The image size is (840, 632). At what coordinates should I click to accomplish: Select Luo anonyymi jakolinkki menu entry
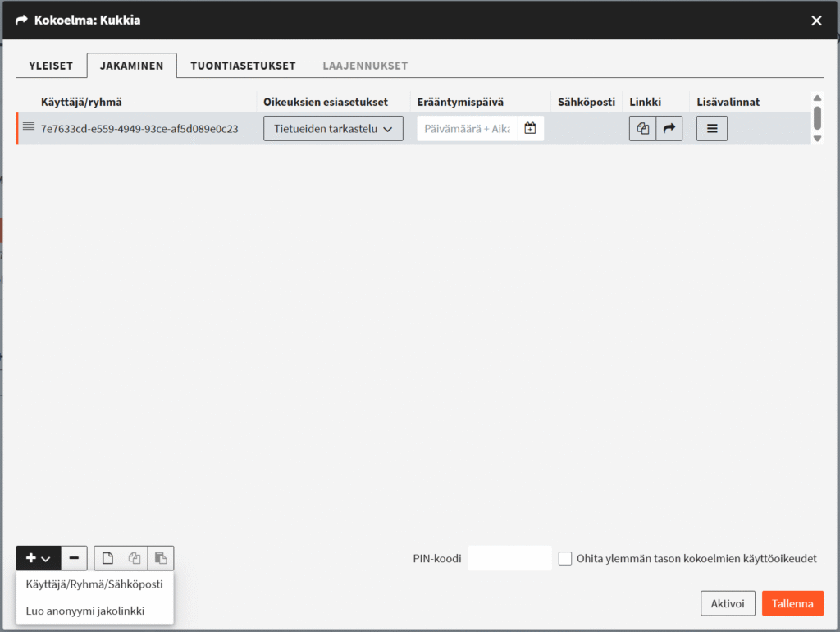pos(85,611)
